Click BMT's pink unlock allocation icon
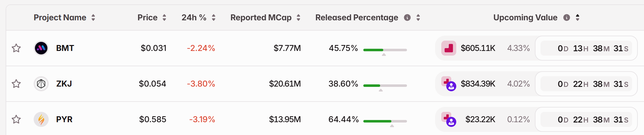 pyautogui.click(x=449, y=48)
